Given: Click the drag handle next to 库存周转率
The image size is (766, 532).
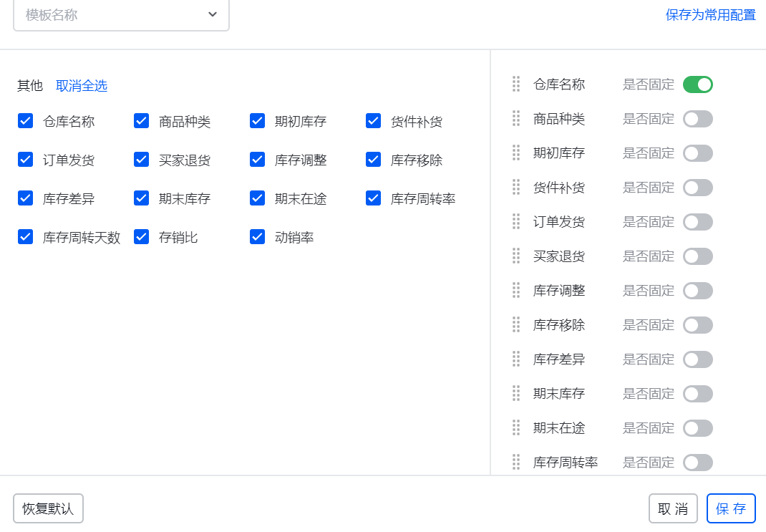Looking at the screenshot, I should (515, 463).
